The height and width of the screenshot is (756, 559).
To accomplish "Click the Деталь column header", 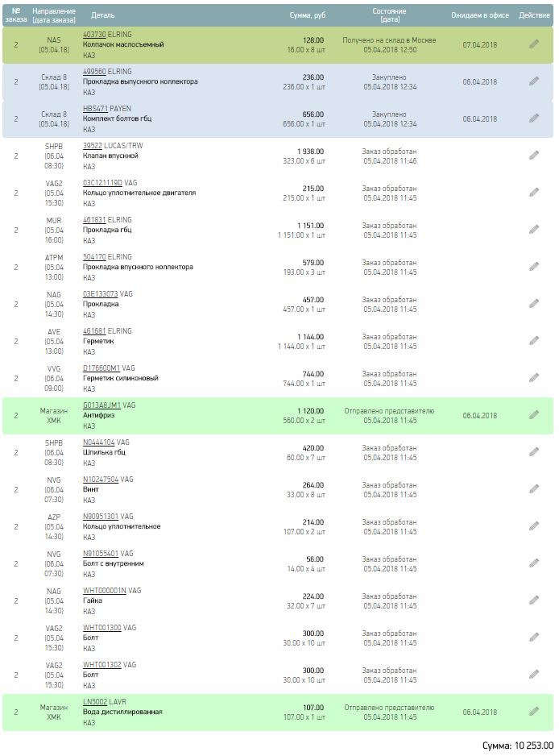I will 102,15.
